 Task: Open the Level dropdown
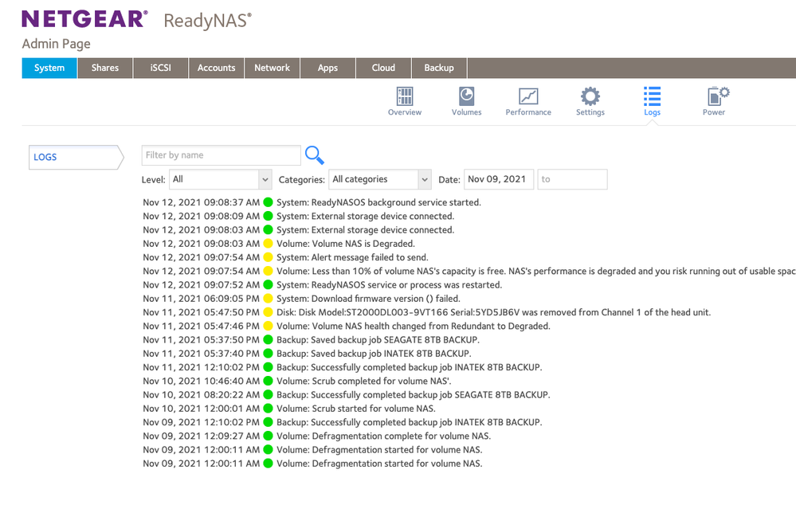(x=220, y=179)
